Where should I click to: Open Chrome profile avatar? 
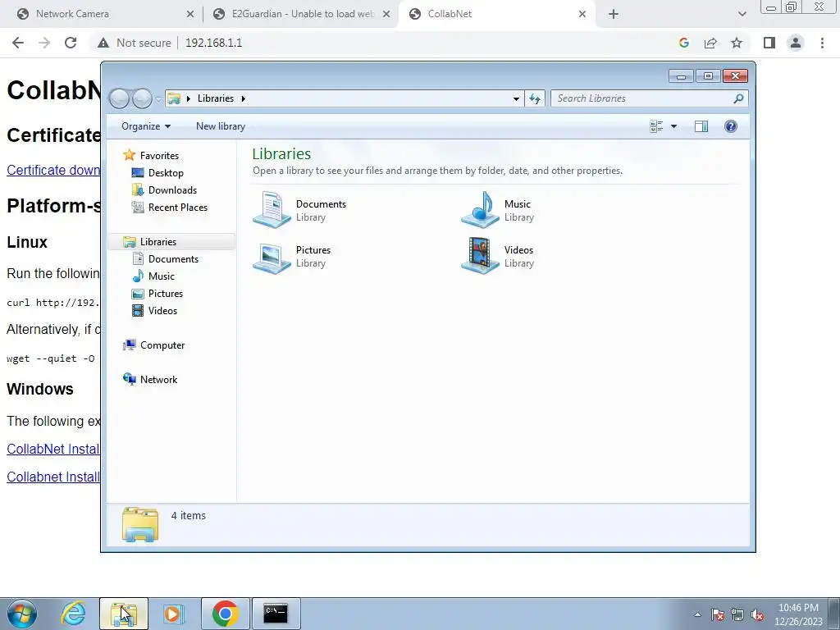pos(796,43)
